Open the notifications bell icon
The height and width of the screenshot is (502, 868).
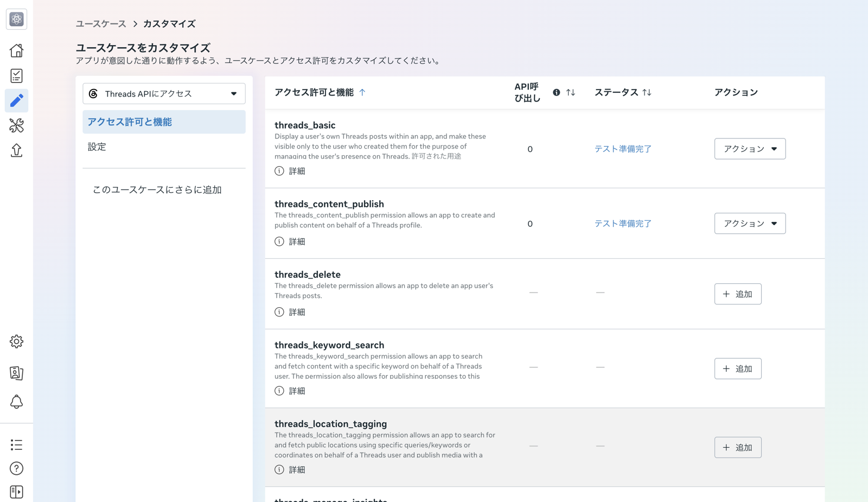(x=16, y=402)
